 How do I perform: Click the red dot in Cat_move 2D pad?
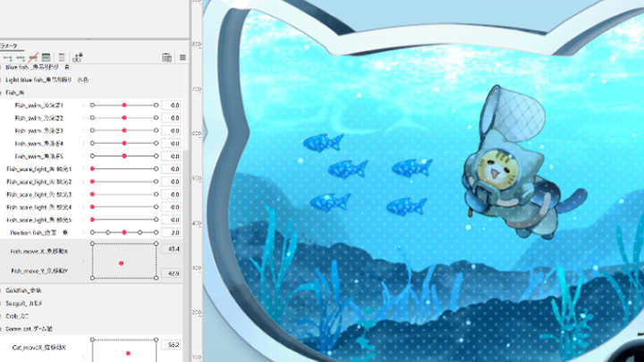[x=128, y=353]
